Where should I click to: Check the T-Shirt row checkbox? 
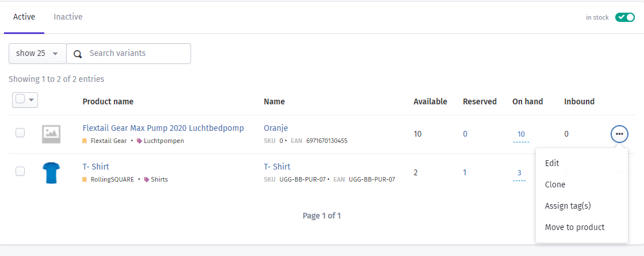[20, 171]
